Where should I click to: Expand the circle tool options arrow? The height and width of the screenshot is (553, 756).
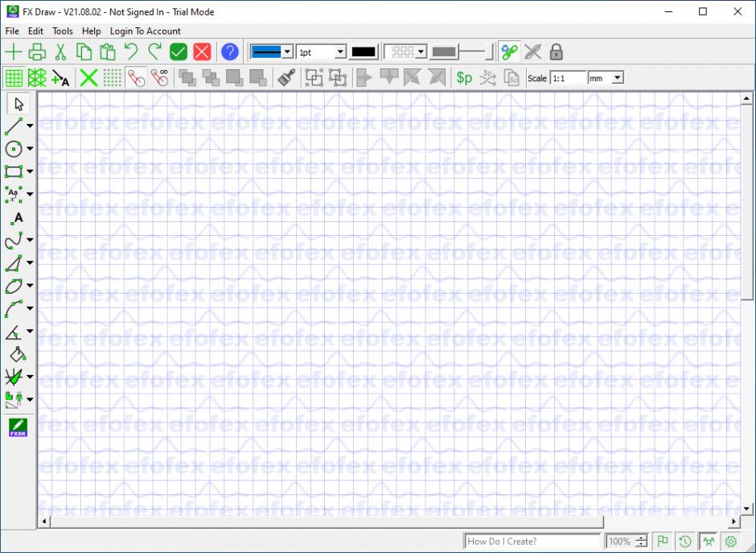click(x=30, y=149)
